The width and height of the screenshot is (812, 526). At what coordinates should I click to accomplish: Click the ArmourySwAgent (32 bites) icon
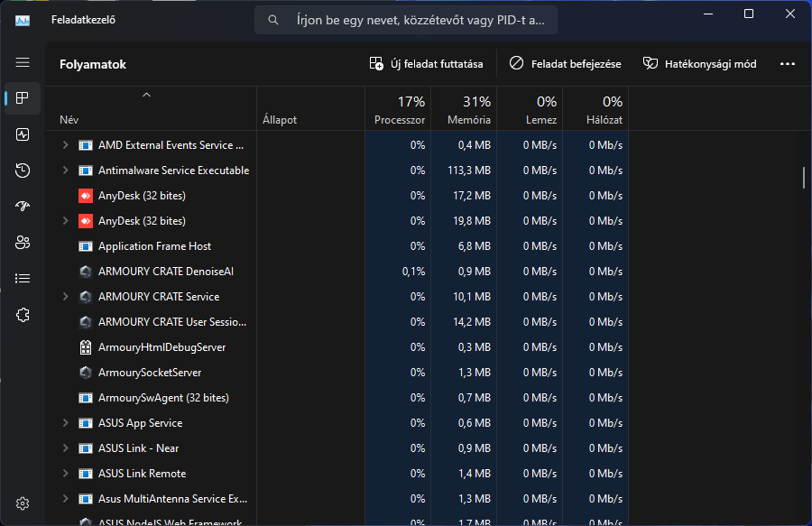click(x=86, y=398)
